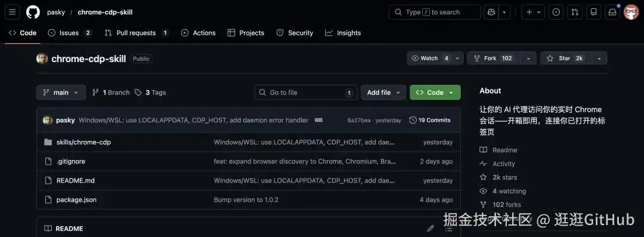Screen dimensions: 644x237
Task: Open the notifications inbox
Action: 612,13
